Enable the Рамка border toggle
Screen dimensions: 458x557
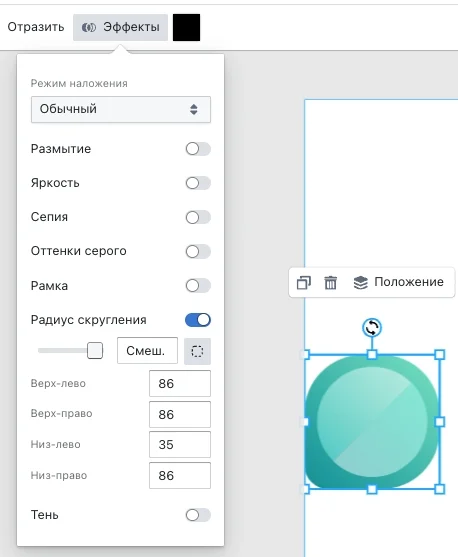pyautogui.click(x=198, y=286)
